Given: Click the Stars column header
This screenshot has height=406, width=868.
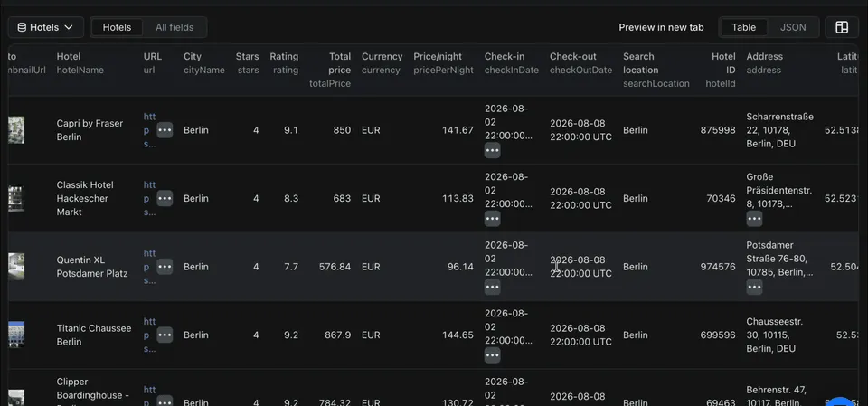Looking at the screenshot, I should pyautogui.click(x=248, y=63).
